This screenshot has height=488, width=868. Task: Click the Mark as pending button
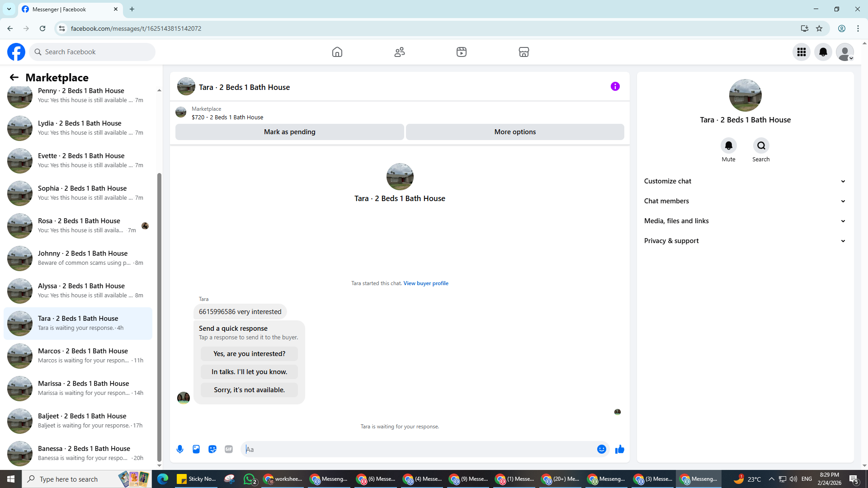pyautogui.click(x=289, y=132)
